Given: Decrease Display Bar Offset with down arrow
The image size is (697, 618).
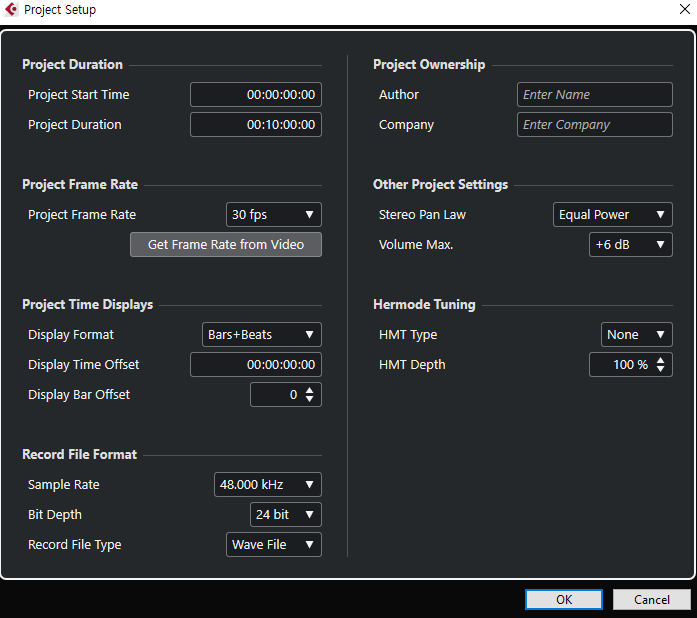Looking at the screenshot, I should [310, 399].
